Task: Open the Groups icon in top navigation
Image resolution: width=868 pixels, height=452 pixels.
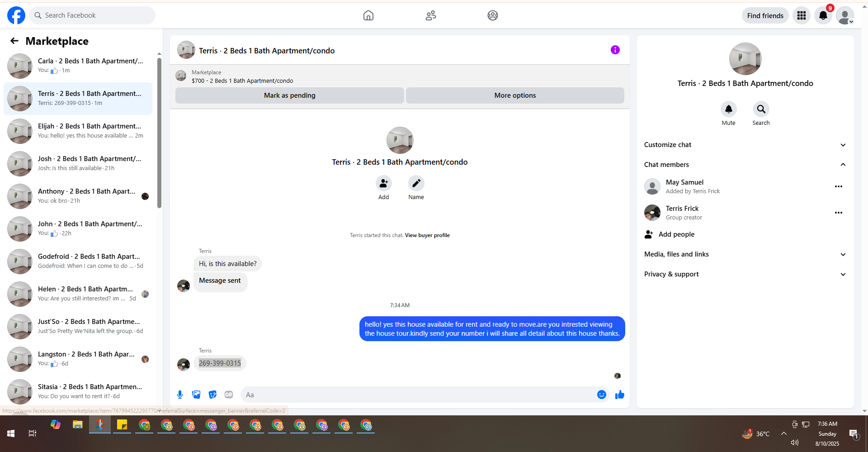Action: [x=493, y=15]
